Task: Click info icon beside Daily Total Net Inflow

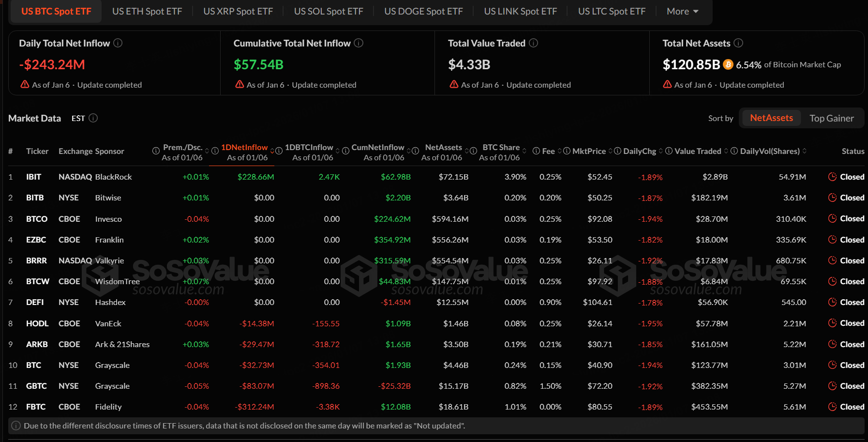Action: 118,43
